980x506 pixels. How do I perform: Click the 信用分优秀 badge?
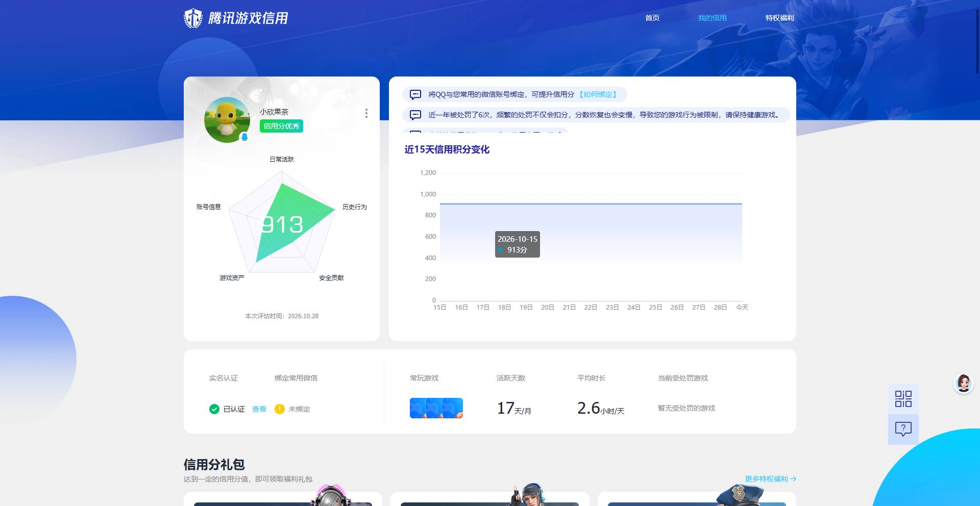tap(281, 126)
